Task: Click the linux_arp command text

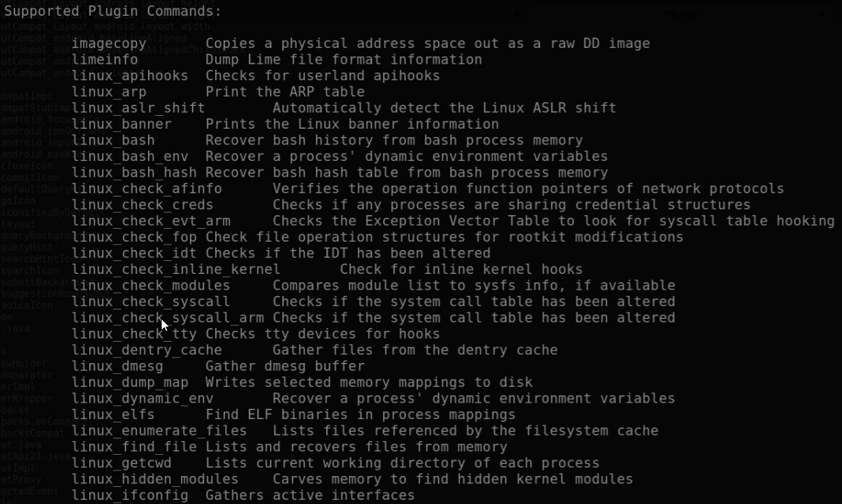Action: pos(110,92)
